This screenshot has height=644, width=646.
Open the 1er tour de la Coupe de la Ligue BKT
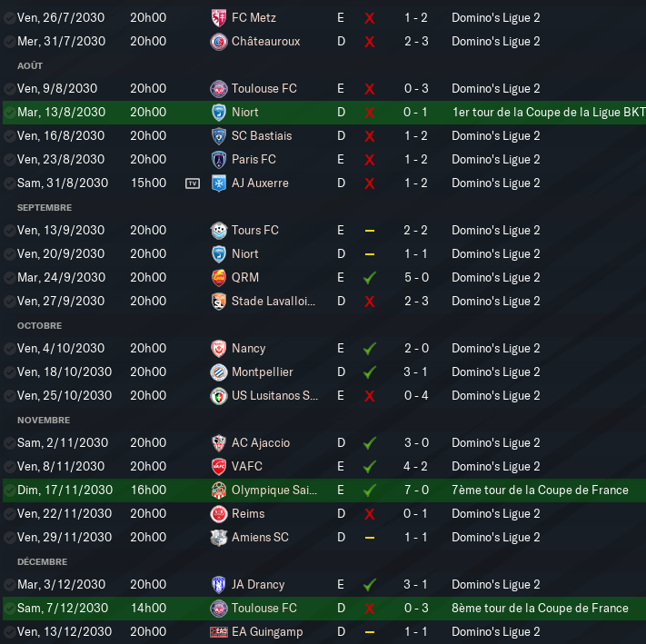549,113
